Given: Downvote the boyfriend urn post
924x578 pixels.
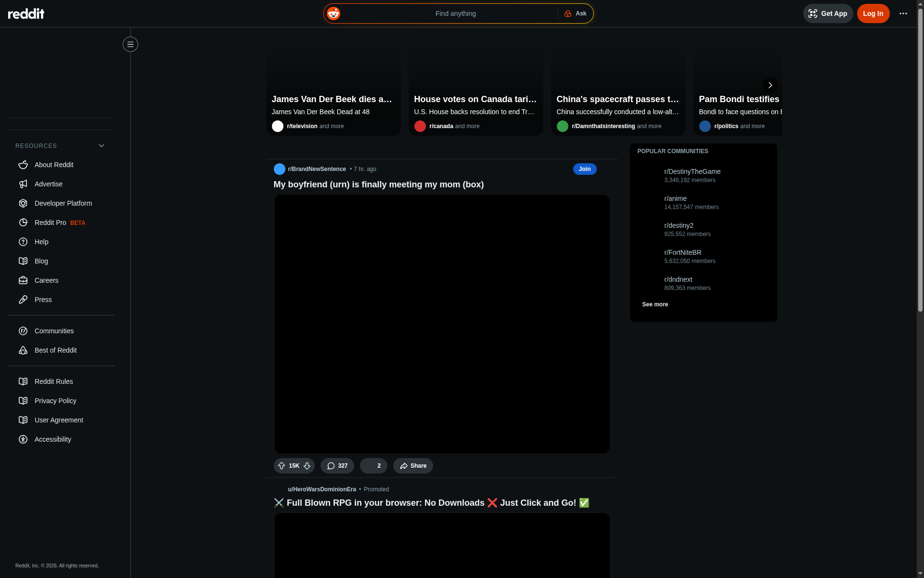Looking at the screenshot, I should (307, 466).
